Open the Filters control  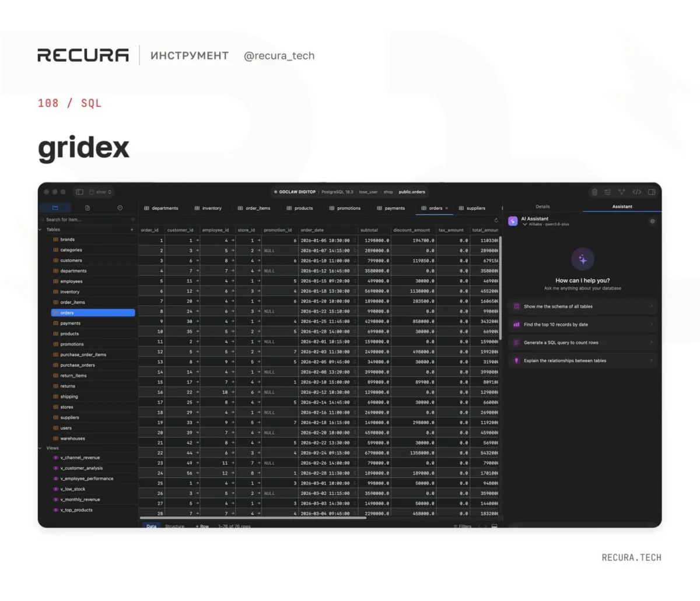pyautogui.click(x=463, y=526)
